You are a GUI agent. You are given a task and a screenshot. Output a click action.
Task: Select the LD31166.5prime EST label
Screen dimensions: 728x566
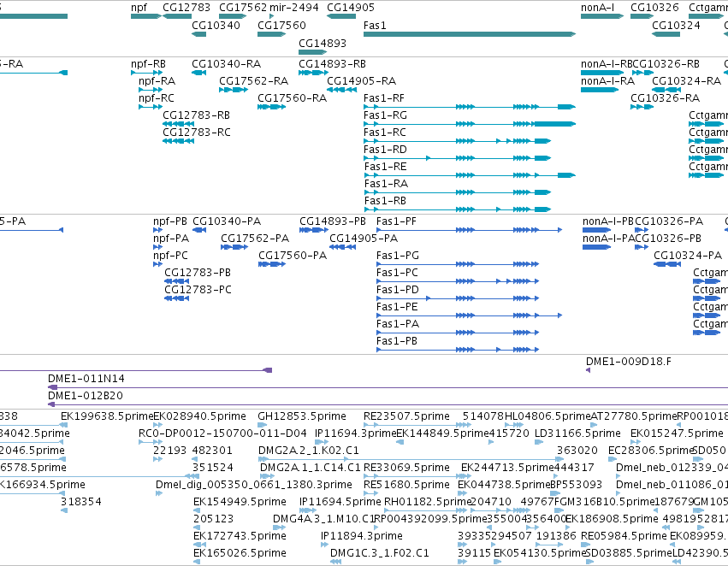[x=577, y=433]
